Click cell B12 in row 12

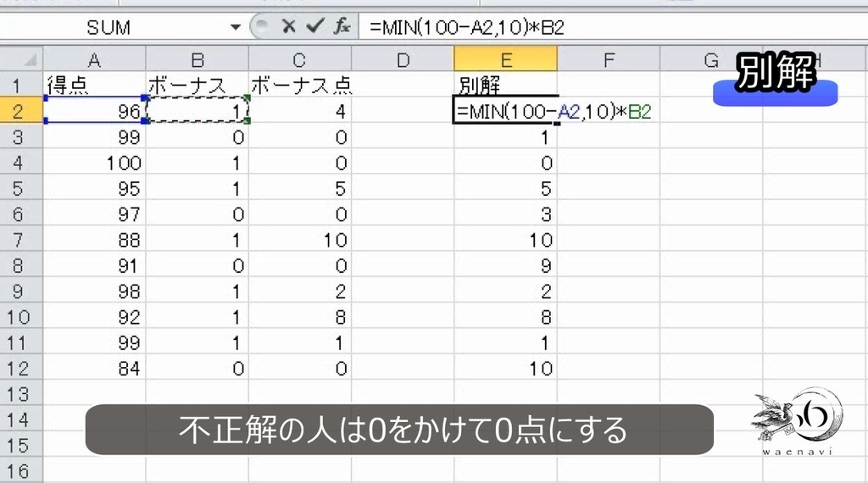(x=197, y=369)
